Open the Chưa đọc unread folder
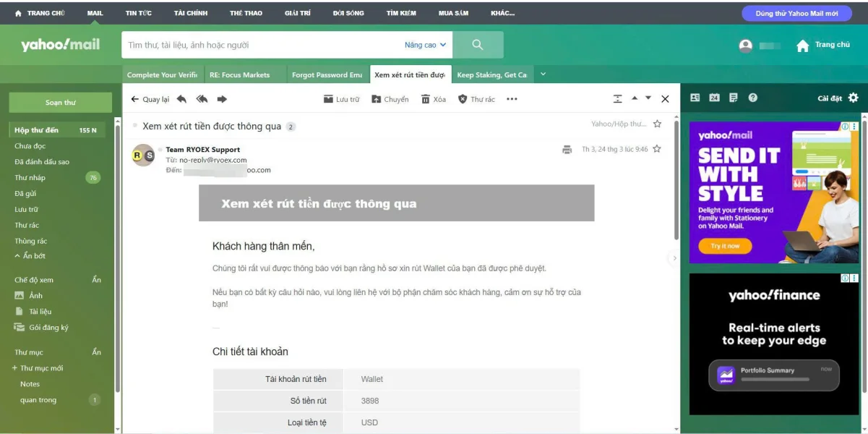Image resolution: width=868 pixels, height=434 pixels. [x=30, y=146]
